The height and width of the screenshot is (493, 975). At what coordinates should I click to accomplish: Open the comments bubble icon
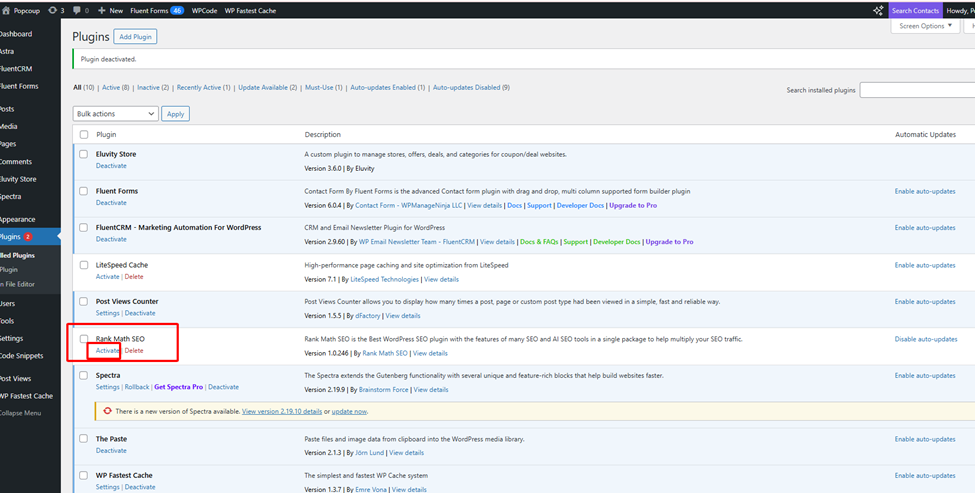tap(77, 11)
